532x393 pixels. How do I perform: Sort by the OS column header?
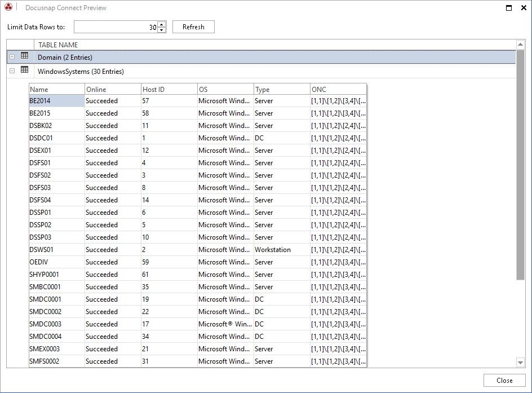tap(225, 89)
